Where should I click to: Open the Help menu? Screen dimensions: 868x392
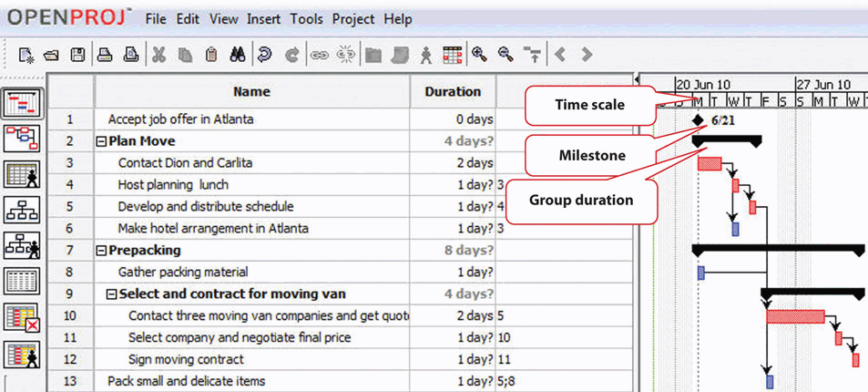click(x=397, y=19)
